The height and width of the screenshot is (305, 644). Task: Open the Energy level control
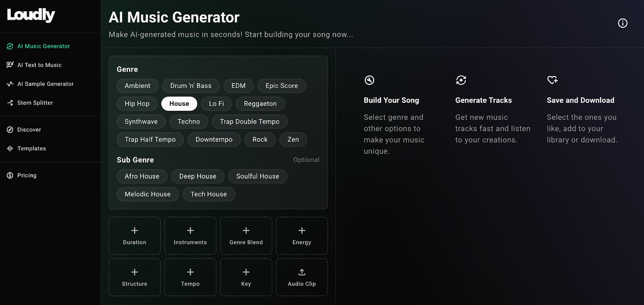(x=301, y=235)
